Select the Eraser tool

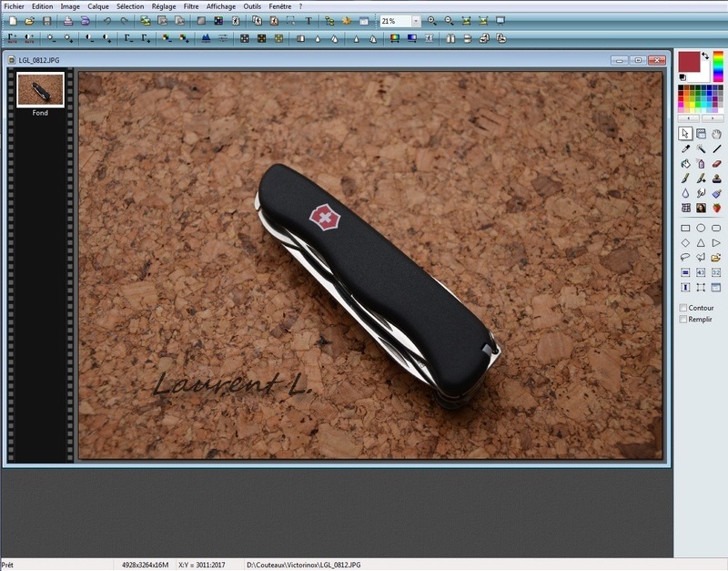tap(716, 164)
